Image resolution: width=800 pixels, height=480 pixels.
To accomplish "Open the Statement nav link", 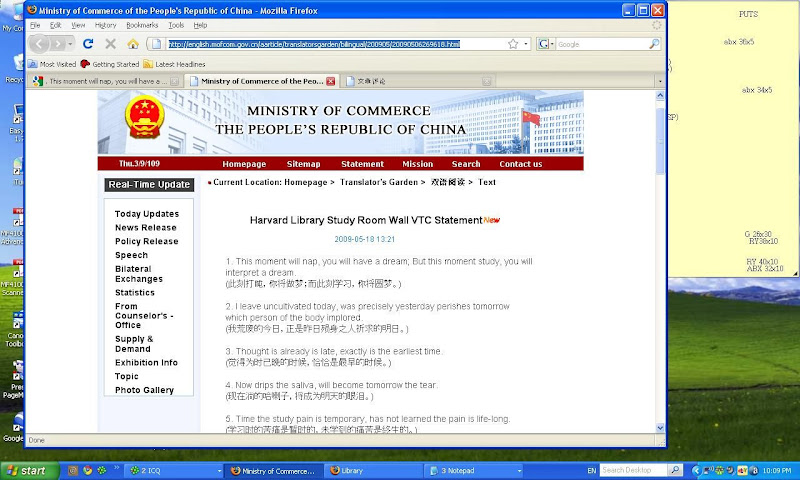I will point(362,164).
